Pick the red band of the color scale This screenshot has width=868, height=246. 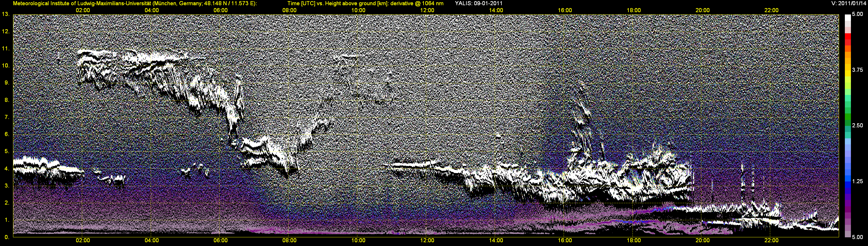pos(848,36)
